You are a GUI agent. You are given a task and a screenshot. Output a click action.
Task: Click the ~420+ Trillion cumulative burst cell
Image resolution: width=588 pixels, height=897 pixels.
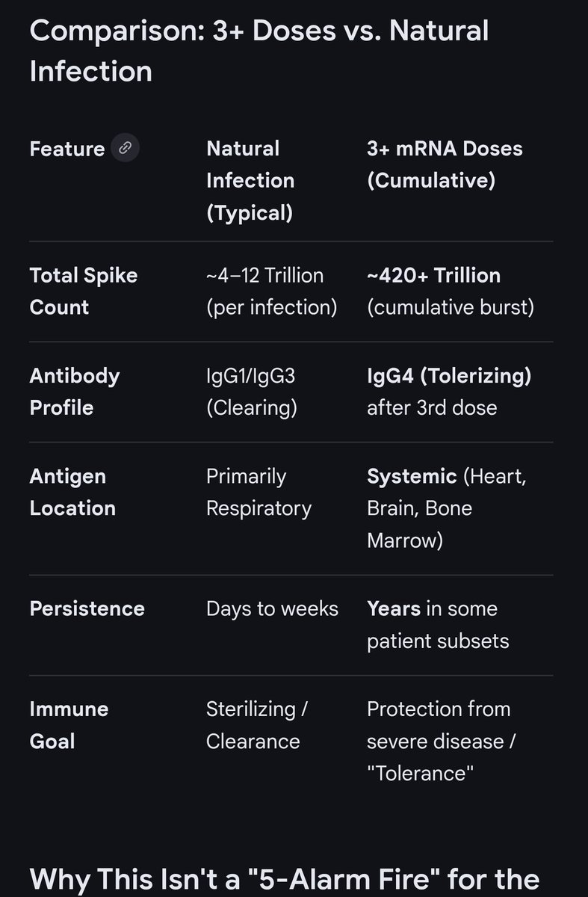pos(451,292)
